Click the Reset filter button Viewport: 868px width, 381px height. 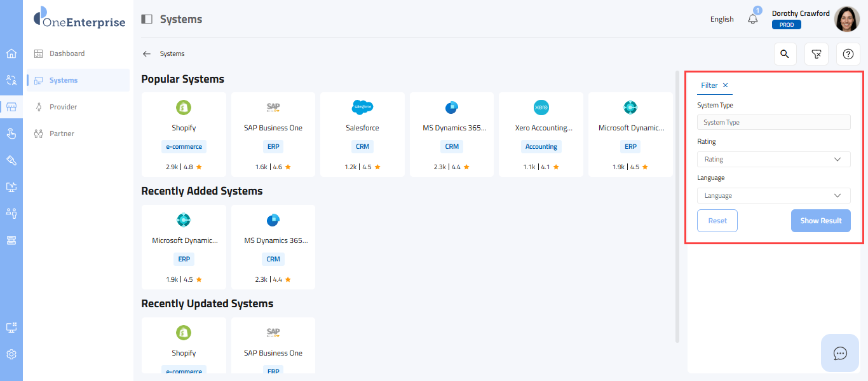pyautogui.click(x=717, y=221)
